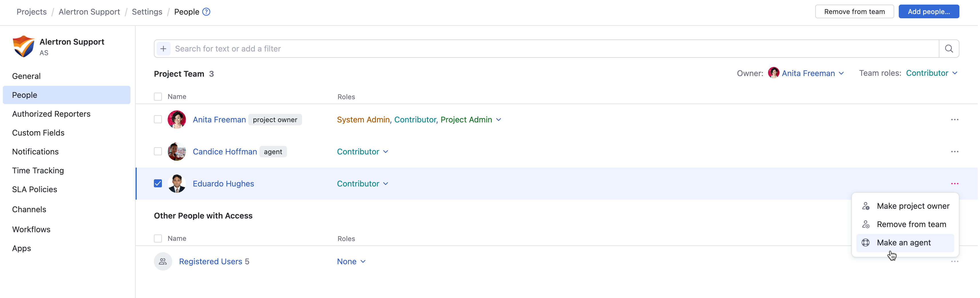The image size is (980, 298).
Task: Open Workflows in sidebar
Action: (67, 229)
